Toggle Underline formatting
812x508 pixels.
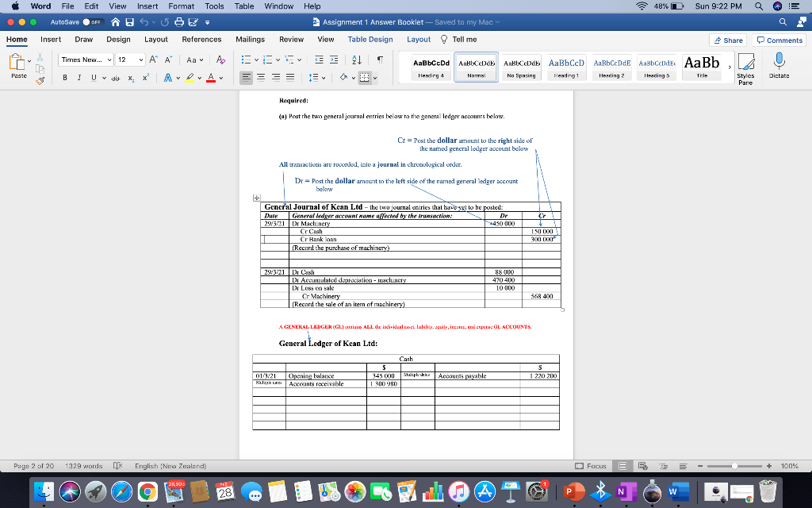pos(92,76)
